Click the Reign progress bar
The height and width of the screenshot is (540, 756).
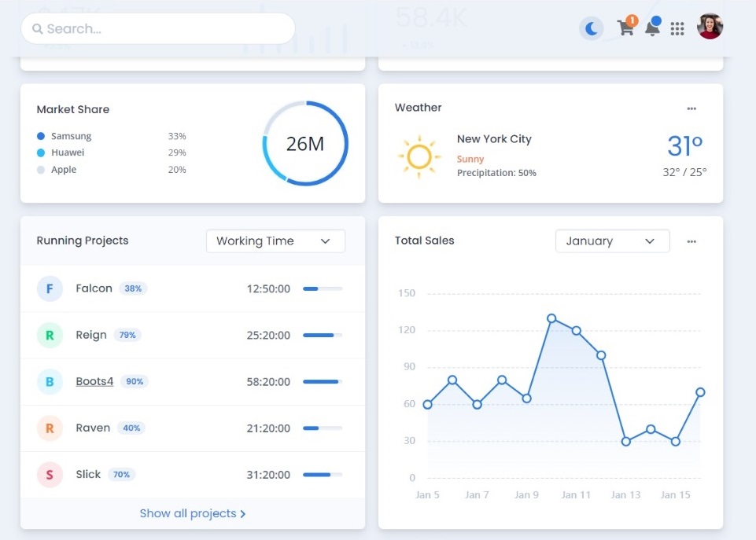322,336
